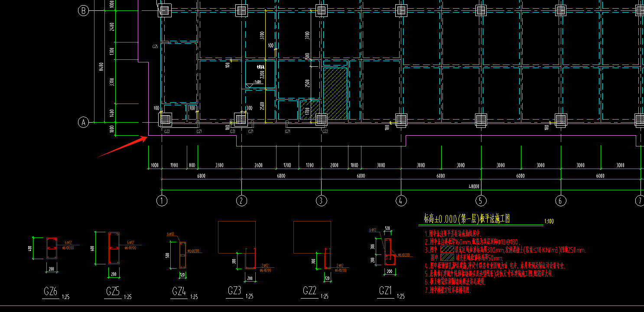This screenshot has height=312, width=644.
Task: Select note 5 about 悬挑板
Action: tap(489, 274)
